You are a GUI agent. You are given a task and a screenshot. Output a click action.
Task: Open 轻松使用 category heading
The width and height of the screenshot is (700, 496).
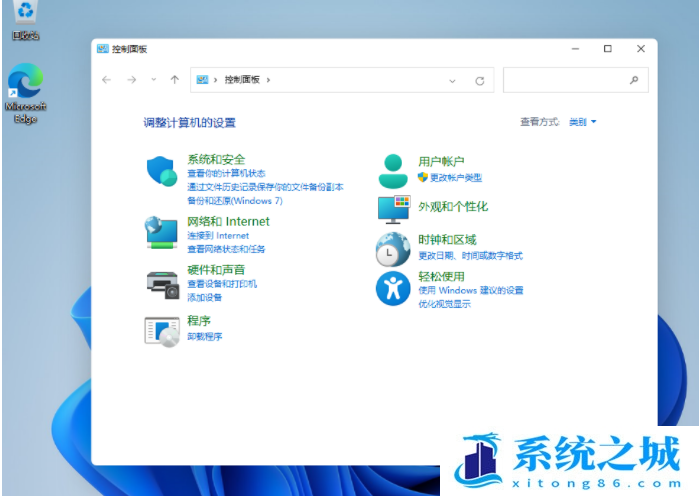tap(441, 276)
